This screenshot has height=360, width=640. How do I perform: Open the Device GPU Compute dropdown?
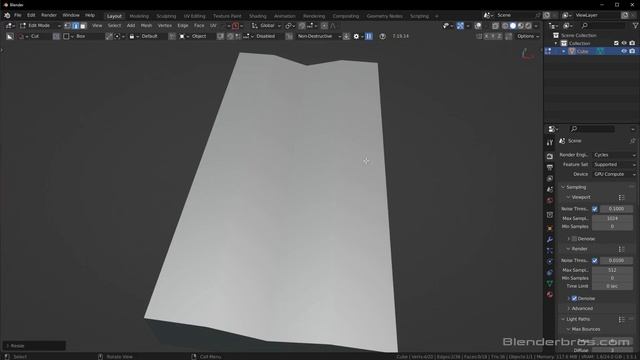pyautogui.click(x=615, y=174)
